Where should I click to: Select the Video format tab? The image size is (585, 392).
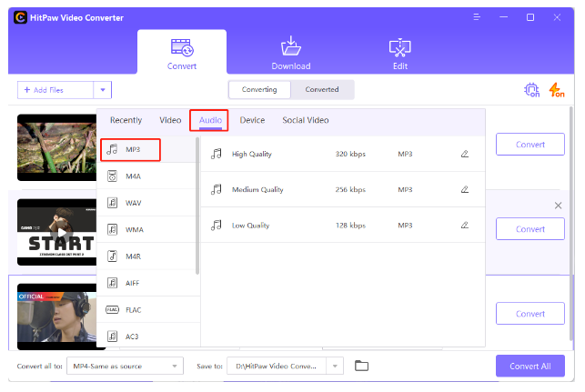[x=170, y=120]
